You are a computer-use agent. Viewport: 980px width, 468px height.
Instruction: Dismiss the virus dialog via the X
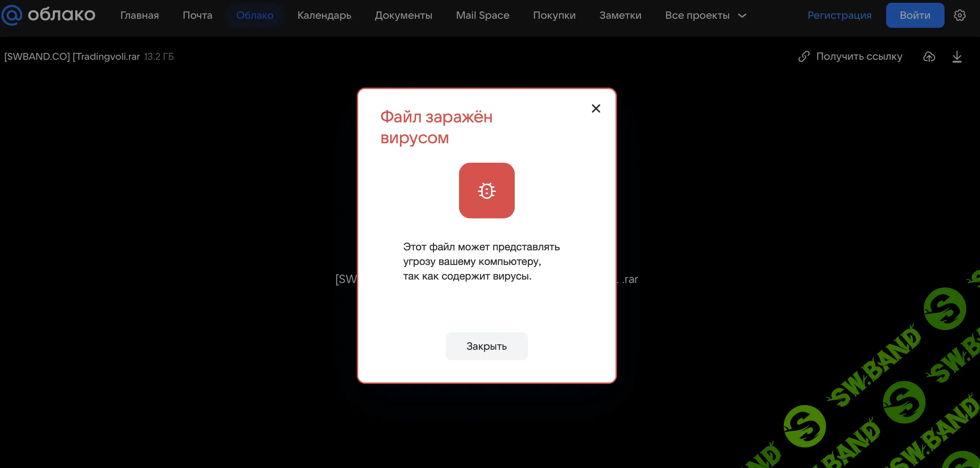click(596, 108)
